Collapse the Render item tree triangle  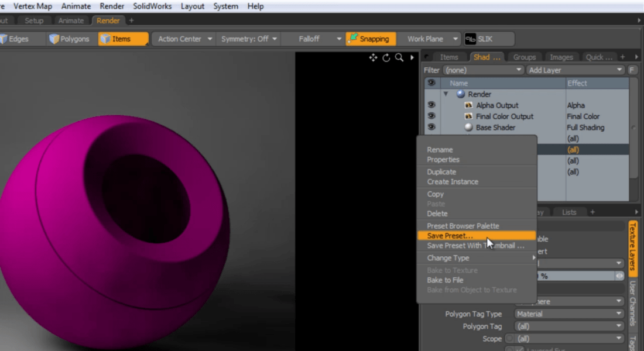446,94
